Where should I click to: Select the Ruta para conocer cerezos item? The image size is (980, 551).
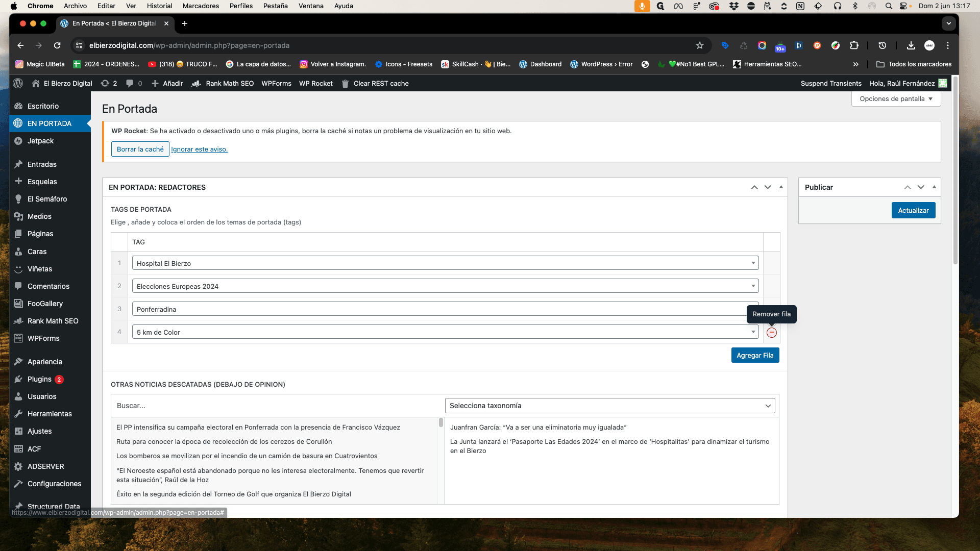point(224,442)
